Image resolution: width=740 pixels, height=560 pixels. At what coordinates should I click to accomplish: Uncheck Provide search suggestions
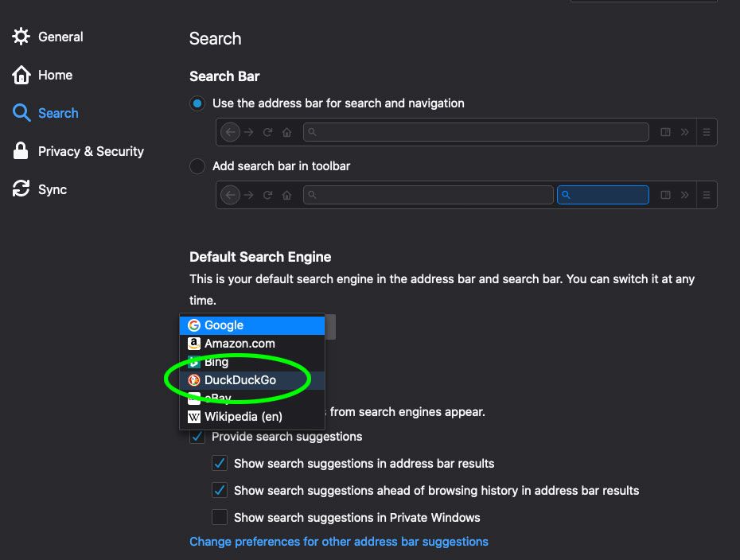pyautogui.click(x=197, y=436)
